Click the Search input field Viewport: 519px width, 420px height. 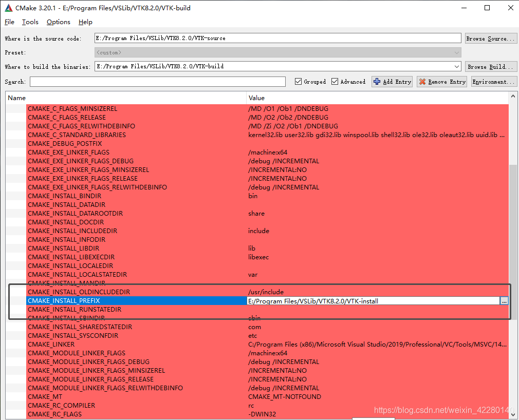(x=158, y=82)
